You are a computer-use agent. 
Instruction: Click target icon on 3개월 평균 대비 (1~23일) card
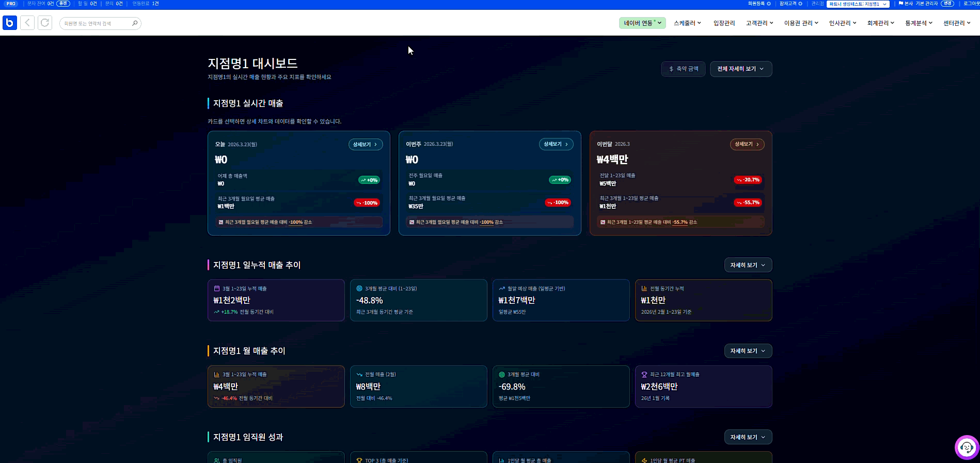(359, 288)
